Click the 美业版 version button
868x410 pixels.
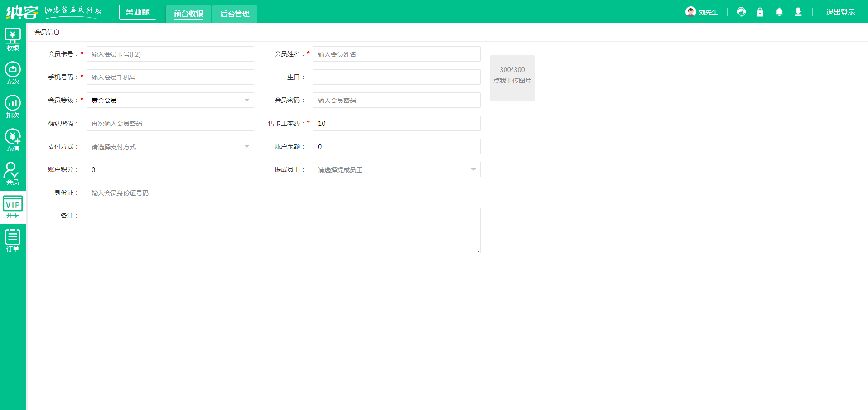click(x=138, y=12)
